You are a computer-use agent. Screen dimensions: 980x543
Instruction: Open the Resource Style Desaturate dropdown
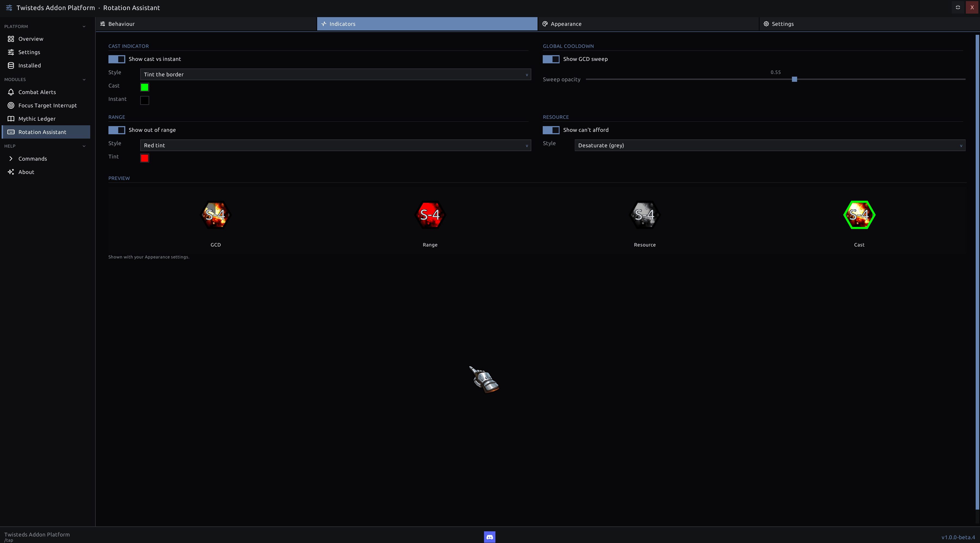point(770,145)
